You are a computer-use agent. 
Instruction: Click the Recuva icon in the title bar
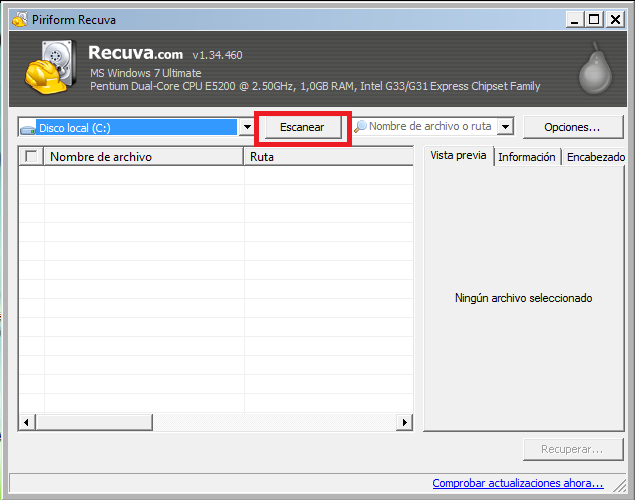pyautogui.click(x=18, y=19)
